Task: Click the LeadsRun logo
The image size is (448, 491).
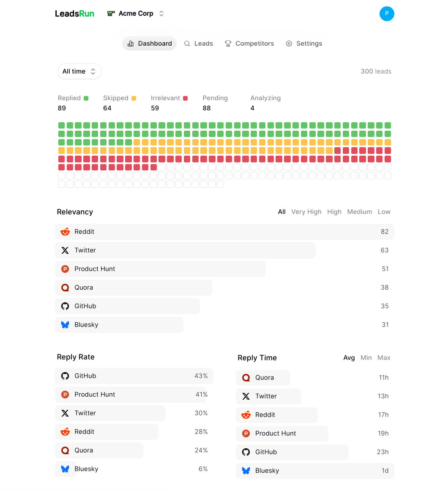Action: click(74, 13)
